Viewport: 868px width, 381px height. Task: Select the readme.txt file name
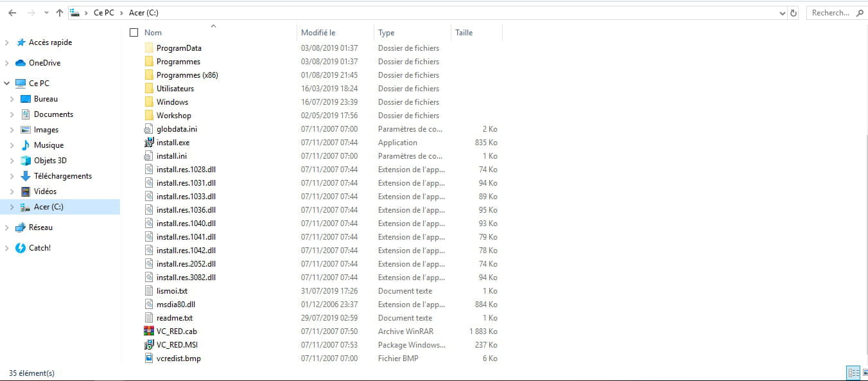tap(175, 318)
